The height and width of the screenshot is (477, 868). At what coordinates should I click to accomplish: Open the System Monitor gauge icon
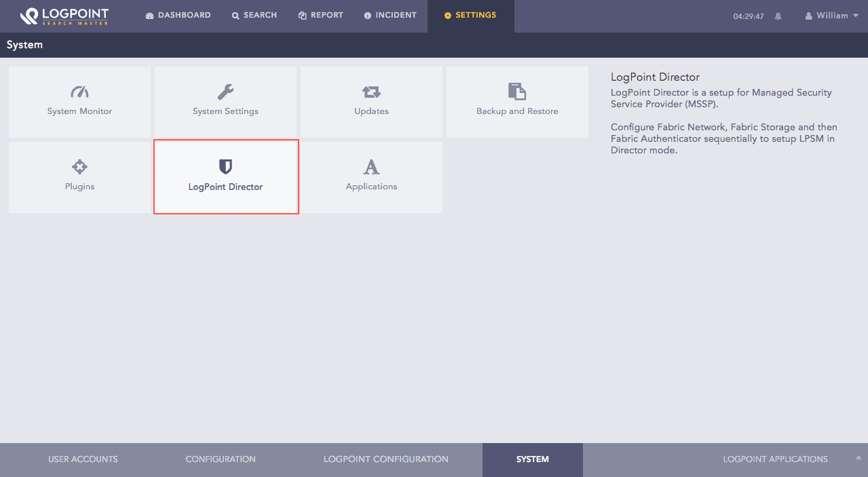[x=79, y=92]
